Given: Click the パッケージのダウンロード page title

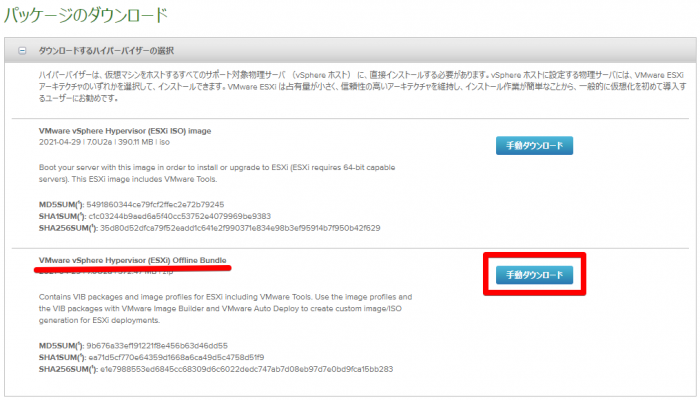Looking at the screenshot, I should click(86, 16).
